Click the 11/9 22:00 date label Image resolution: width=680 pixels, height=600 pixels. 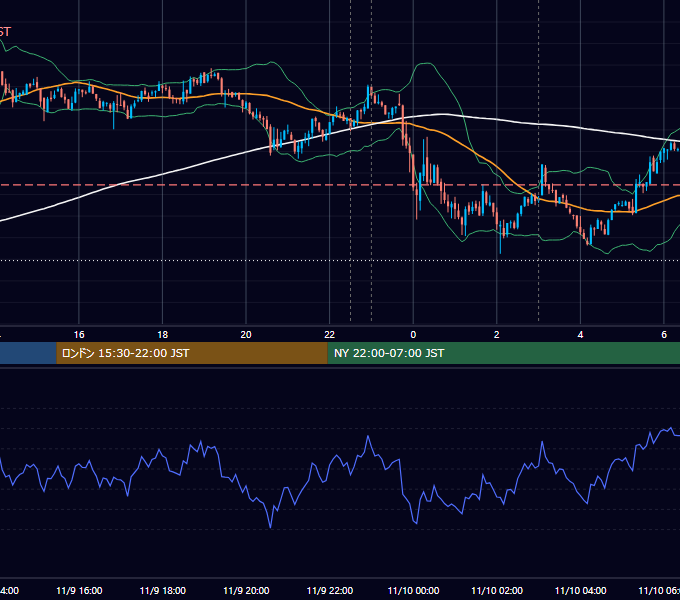pyautogui.click(x=330, y=590)
